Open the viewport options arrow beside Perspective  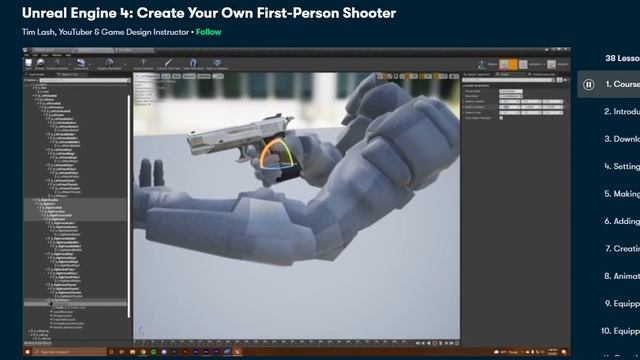point(138,76)
